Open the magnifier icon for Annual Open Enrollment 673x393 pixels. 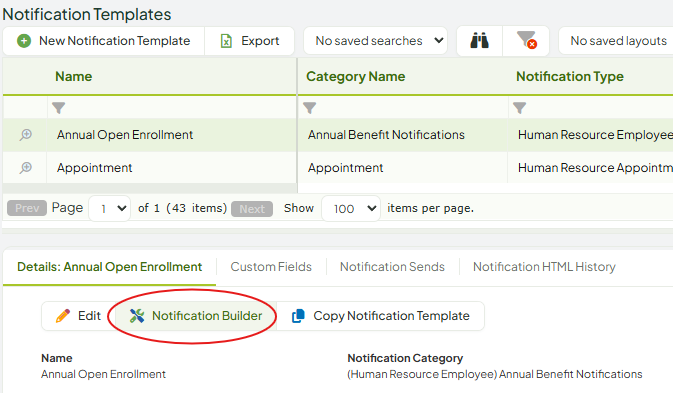(x=26, y=135)
